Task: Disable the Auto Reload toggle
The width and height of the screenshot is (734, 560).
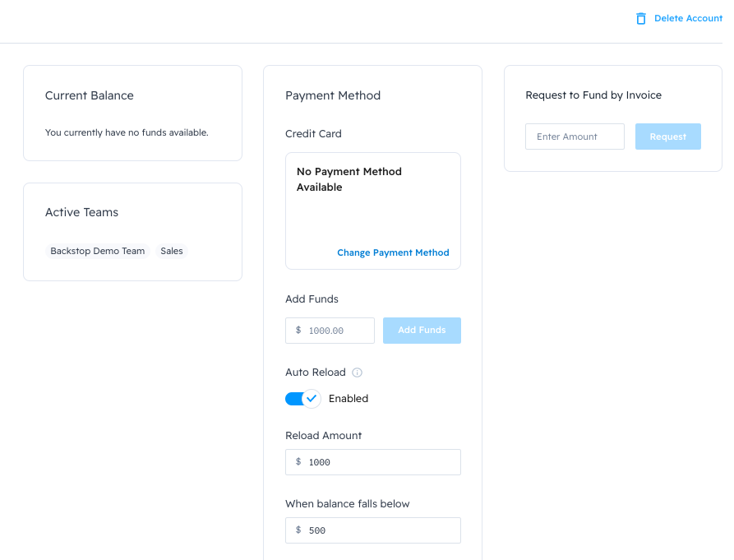Action: pos(302,399)
